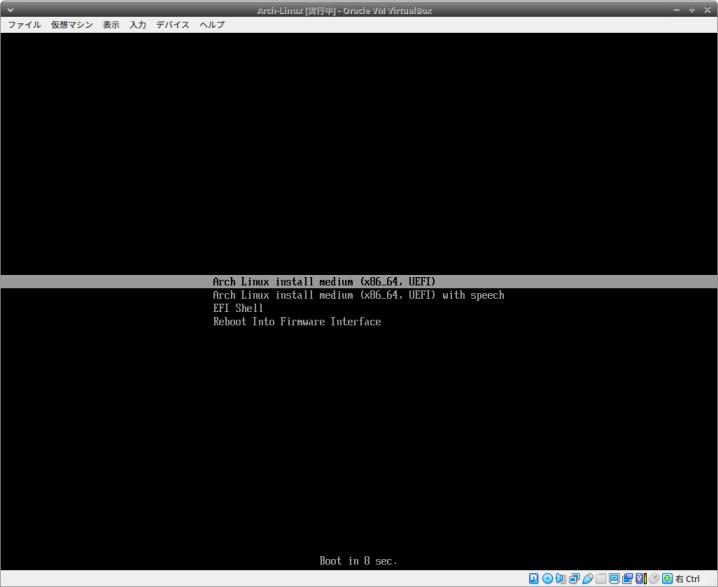Open the ファイル menu
This screenshot has height=587, width=718.
point(24,25)
